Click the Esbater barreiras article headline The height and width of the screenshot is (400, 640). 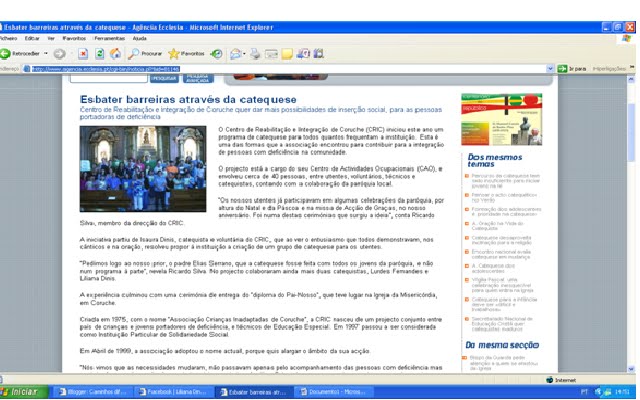click(x=188, y=100)
